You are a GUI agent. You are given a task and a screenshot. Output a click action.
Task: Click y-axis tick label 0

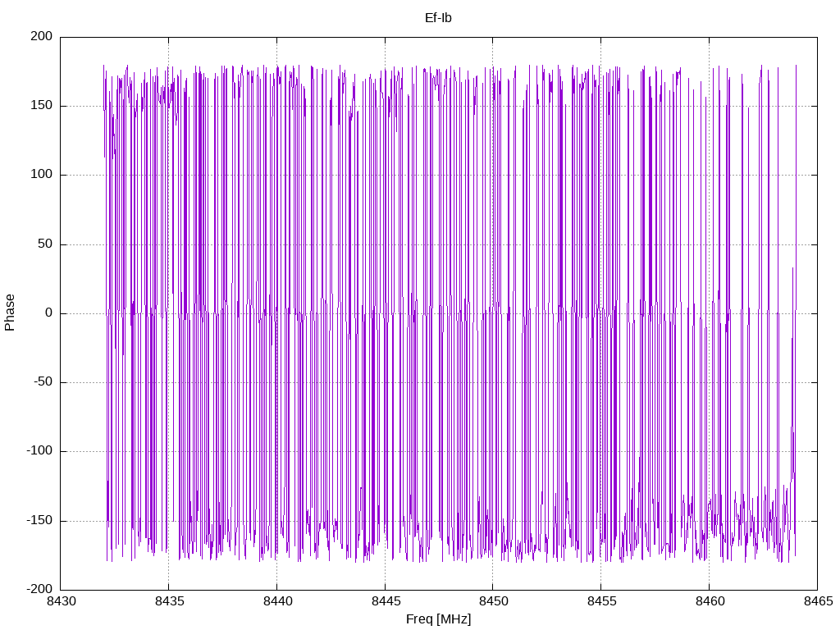pyautogui.click(x=49, y=313)
